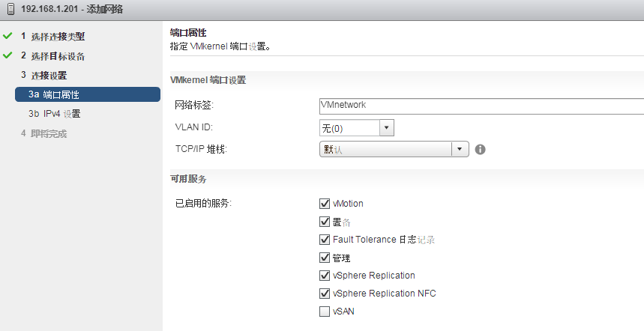Click the 网络标签 VMnetwork text field
The height and width of the screenshot is (331, 644).
coord(481,106)
